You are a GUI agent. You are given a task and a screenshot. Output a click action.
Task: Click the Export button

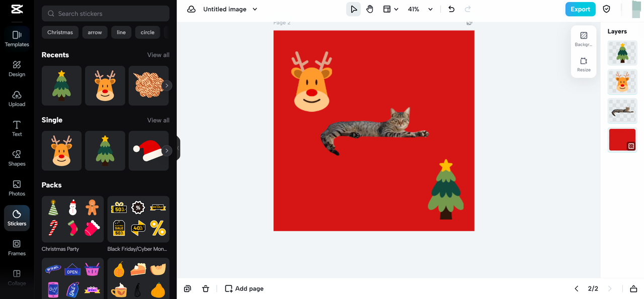coord(580,9)
